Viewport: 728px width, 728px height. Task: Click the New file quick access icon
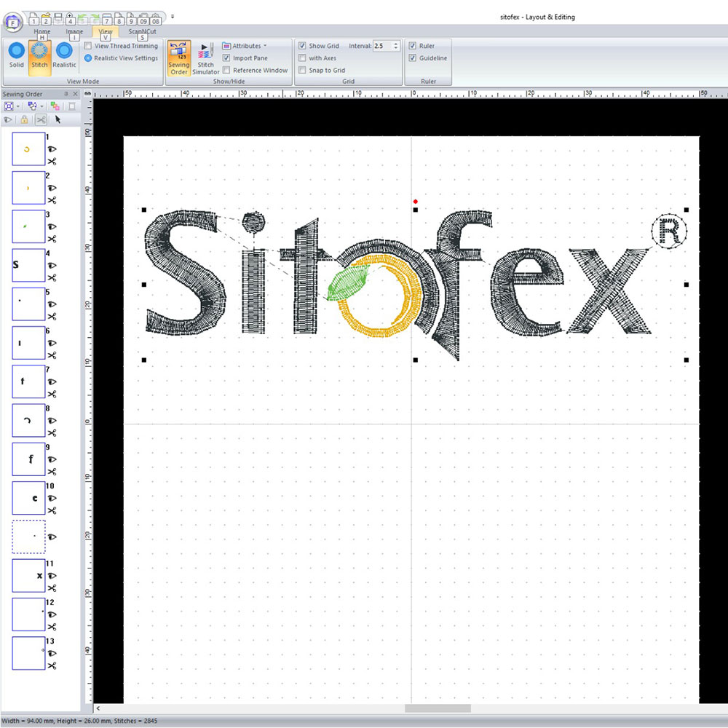point(33,19)
